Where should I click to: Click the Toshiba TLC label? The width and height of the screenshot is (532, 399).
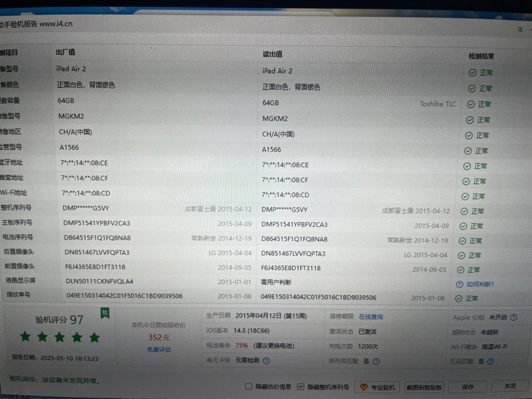[437, 104]
